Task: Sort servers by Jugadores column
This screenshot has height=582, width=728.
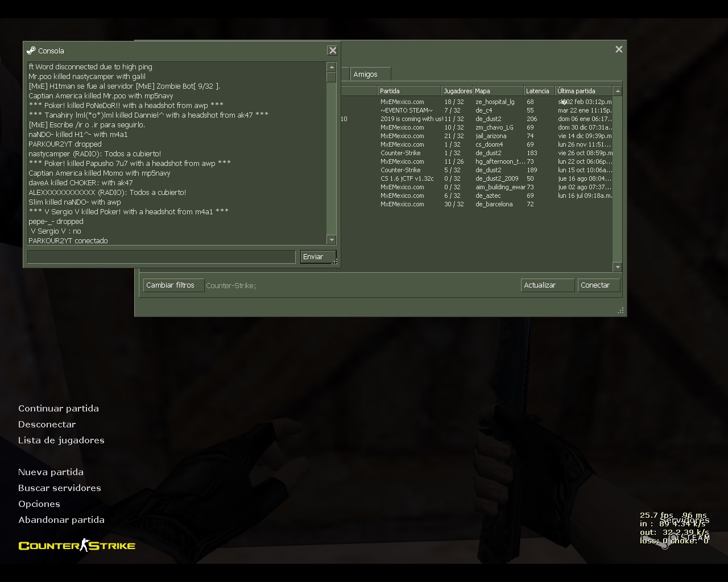Action: [x=457, y=91]
